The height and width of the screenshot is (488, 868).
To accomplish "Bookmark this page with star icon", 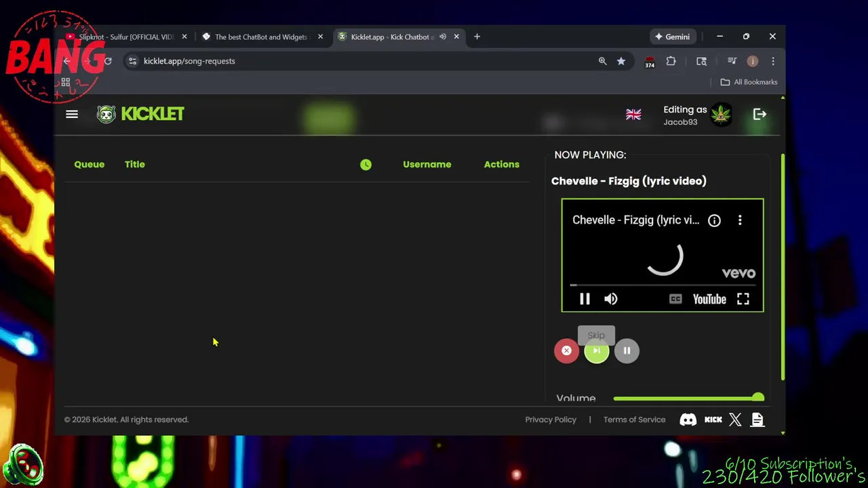I will pyautogui.click(x=621, y=61).
